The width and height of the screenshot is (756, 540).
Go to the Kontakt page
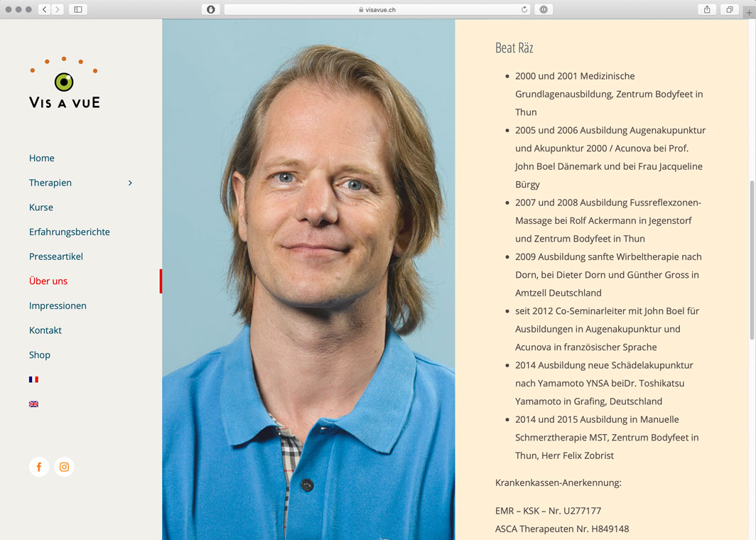click(x=45, y=330)
